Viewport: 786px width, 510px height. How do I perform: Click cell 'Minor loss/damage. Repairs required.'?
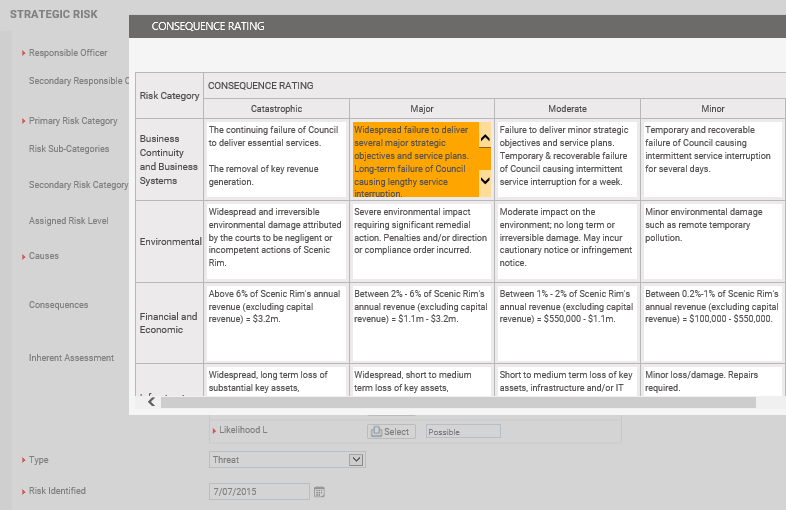pos(712,381)
